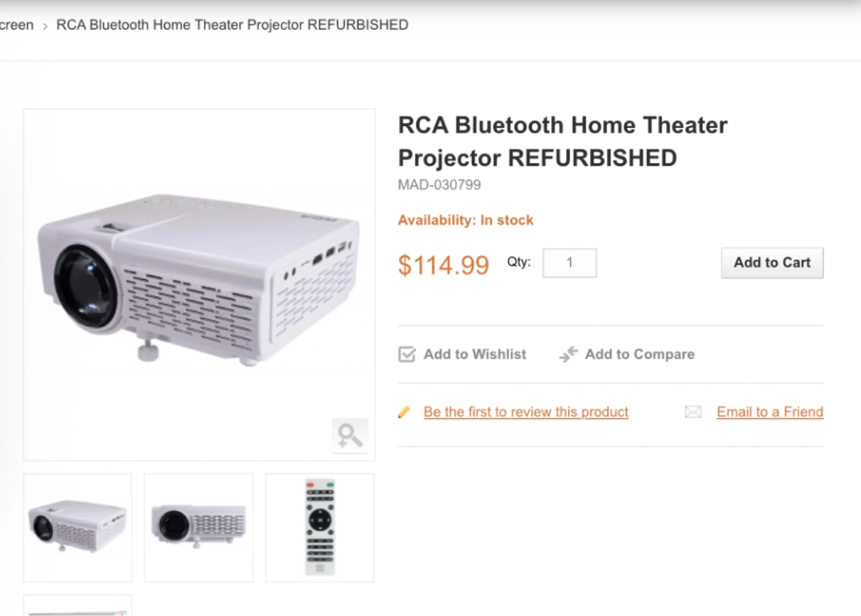This screenshot has width=861, height=616.
Task: Select the angled projector thumbnail
Action: coord(78,527)
